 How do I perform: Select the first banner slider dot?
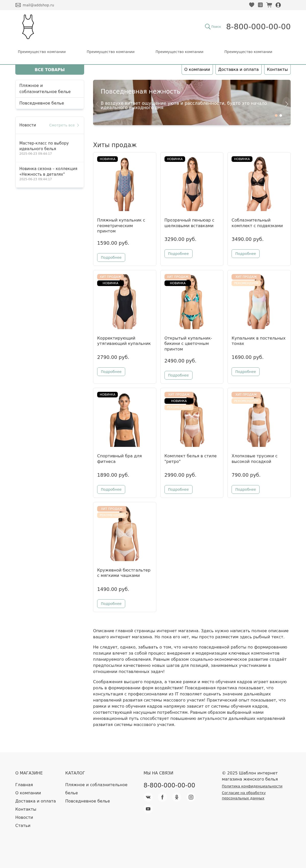[x=276, y=115]
